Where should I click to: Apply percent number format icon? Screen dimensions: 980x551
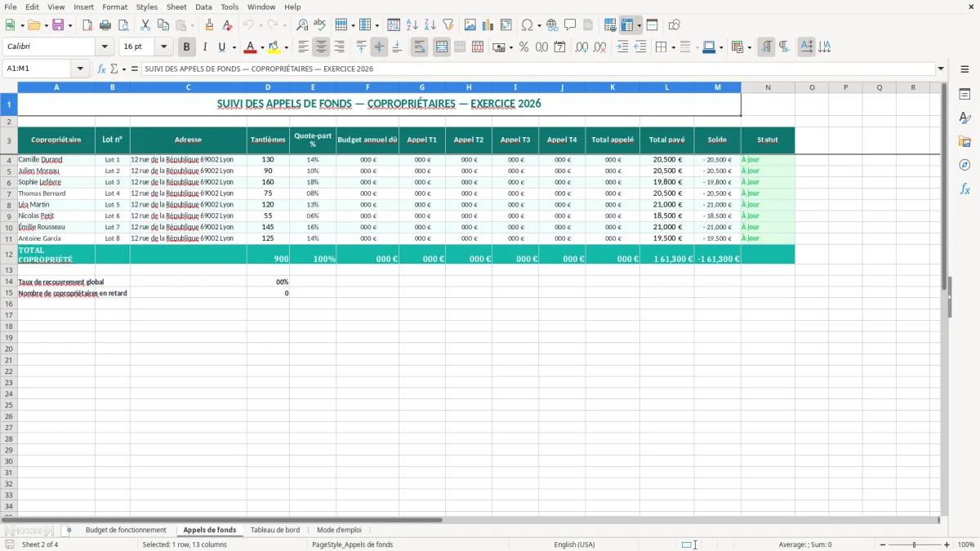524,47
